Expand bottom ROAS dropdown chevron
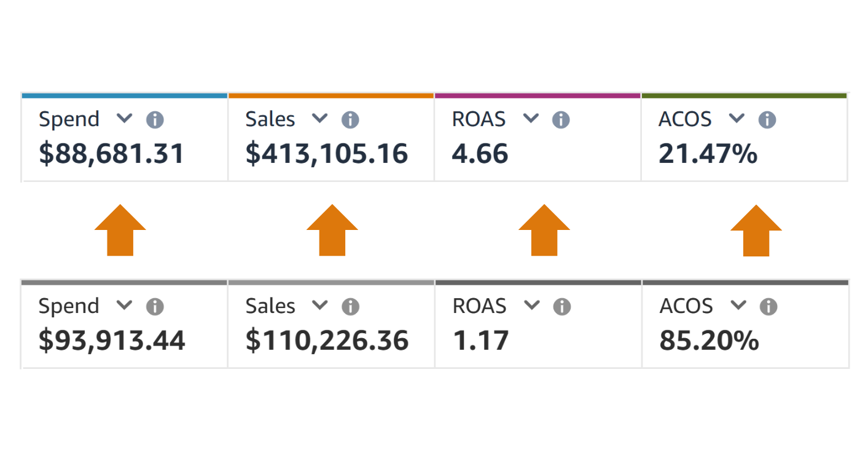 532,305
